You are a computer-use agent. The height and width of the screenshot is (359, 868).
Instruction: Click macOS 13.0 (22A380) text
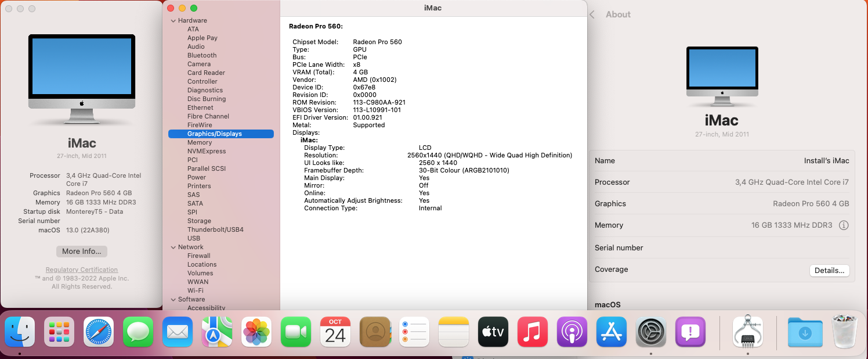[x=88, y=230]
